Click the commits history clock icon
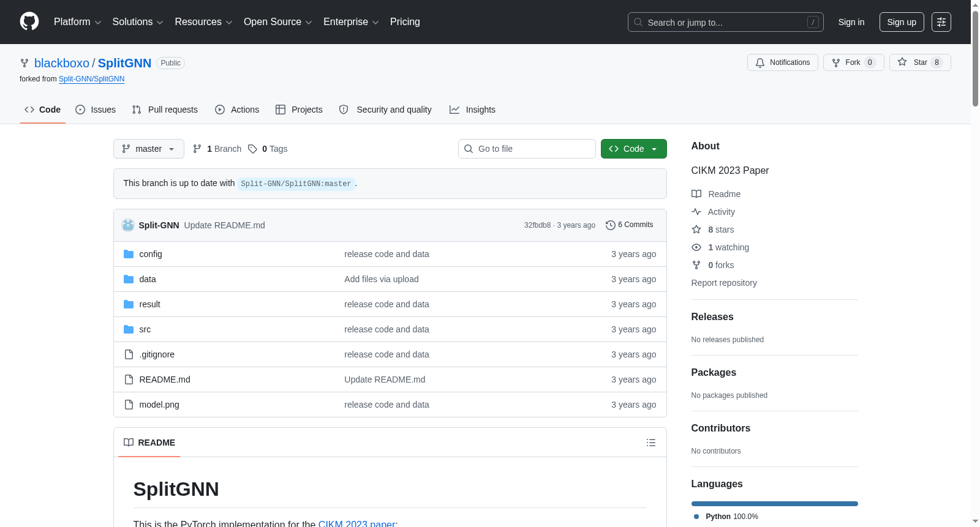The width and height of the screenshot is (980, 527). point(611,225)
